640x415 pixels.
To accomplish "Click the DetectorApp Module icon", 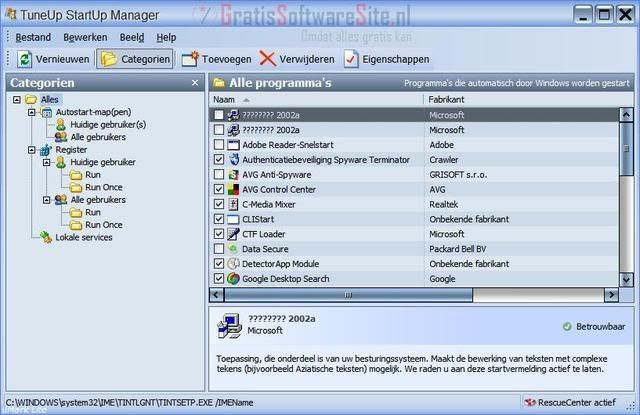I will coord(233,264).
